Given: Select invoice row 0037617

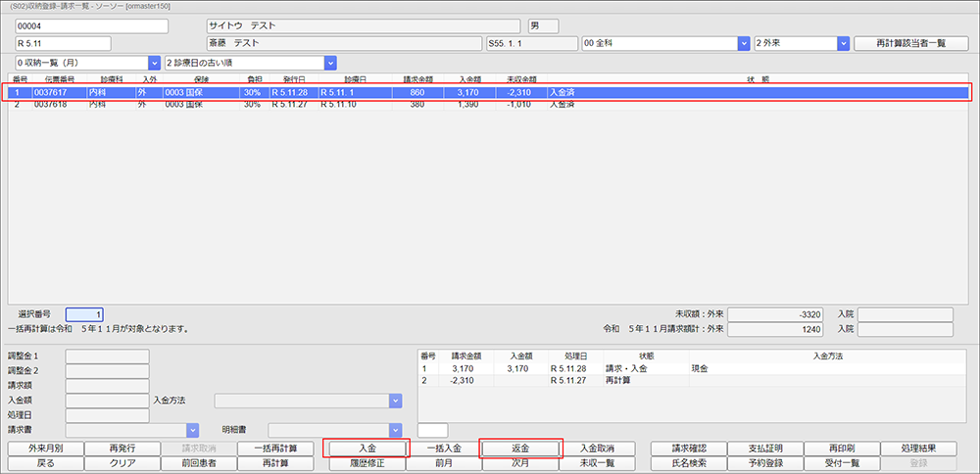Looking at the screenshot, I should pos(392,92).
